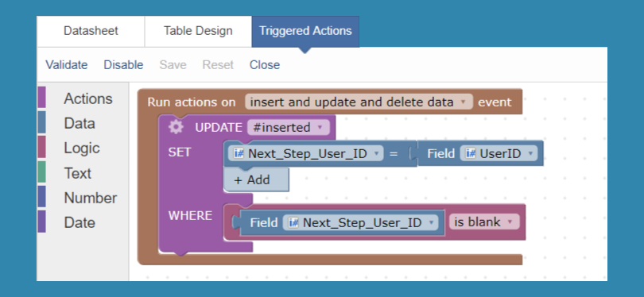Click the field-type icon in SET Next_Step_User_ID
The image size is (644, 297).
(x=239, y=154)
